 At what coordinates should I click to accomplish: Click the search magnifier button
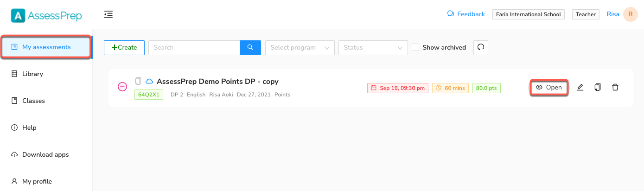tap(250, 47)
